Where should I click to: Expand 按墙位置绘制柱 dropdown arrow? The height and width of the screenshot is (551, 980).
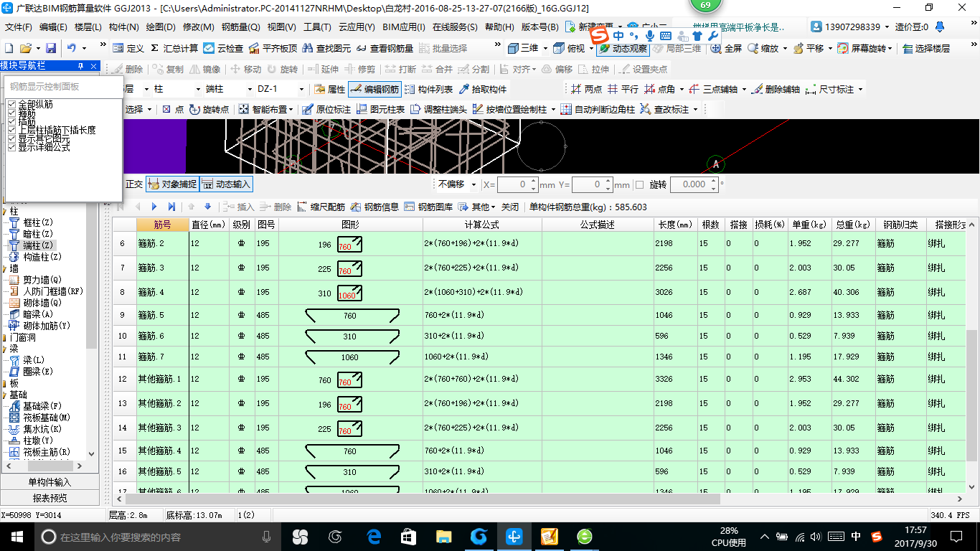(x=552, y=109)
